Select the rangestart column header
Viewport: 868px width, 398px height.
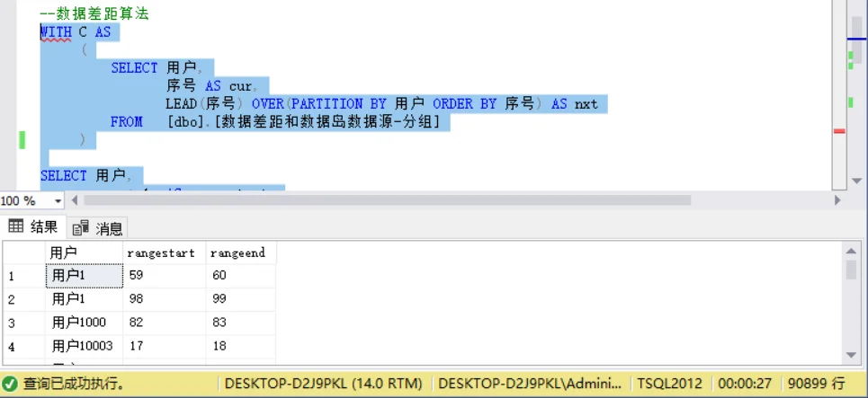point(164,252)
